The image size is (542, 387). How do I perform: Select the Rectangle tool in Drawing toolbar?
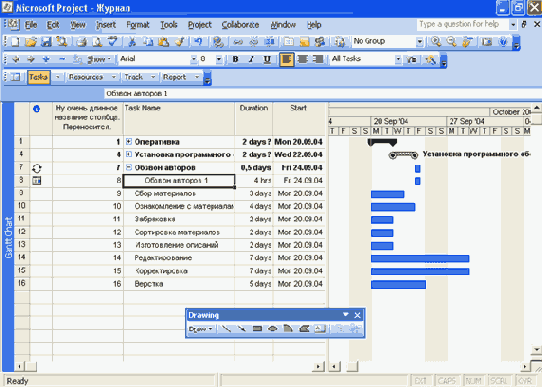point(257,329)
